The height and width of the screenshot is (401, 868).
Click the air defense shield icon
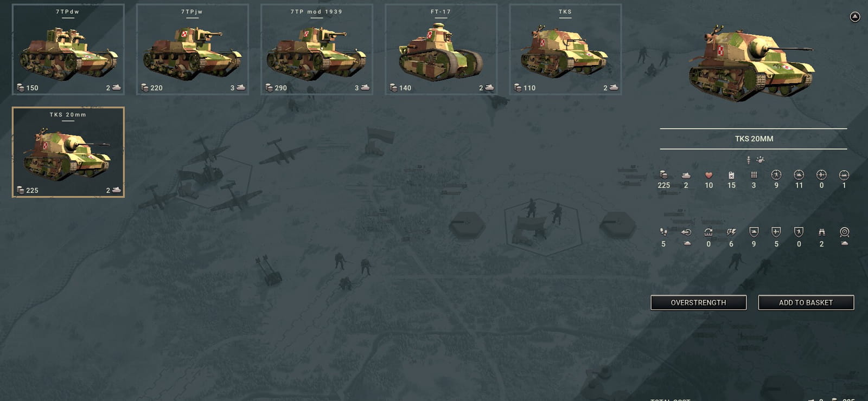tap(776, 232)
